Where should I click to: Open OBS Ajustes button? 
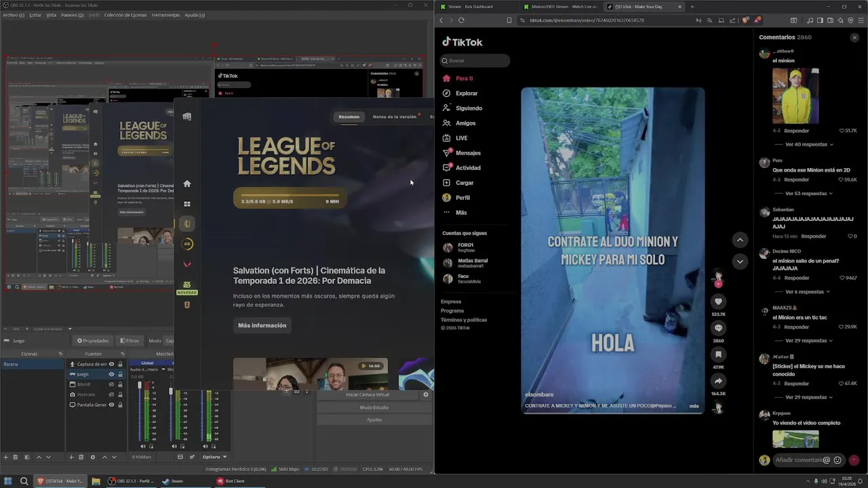(x=374, y=420)
